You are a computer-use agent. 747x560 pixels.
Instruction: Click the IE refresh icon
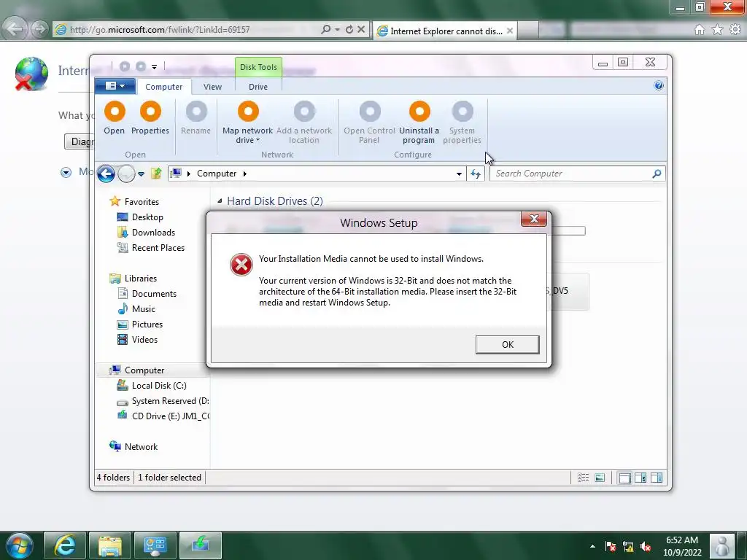point(349,29)
